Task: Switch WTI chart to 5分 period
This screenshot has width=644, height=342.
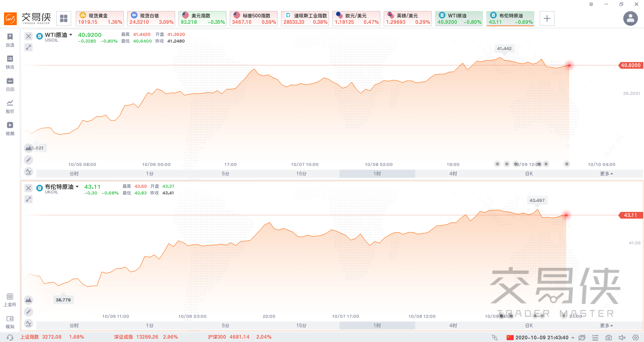Action: (x=226, y=174)
